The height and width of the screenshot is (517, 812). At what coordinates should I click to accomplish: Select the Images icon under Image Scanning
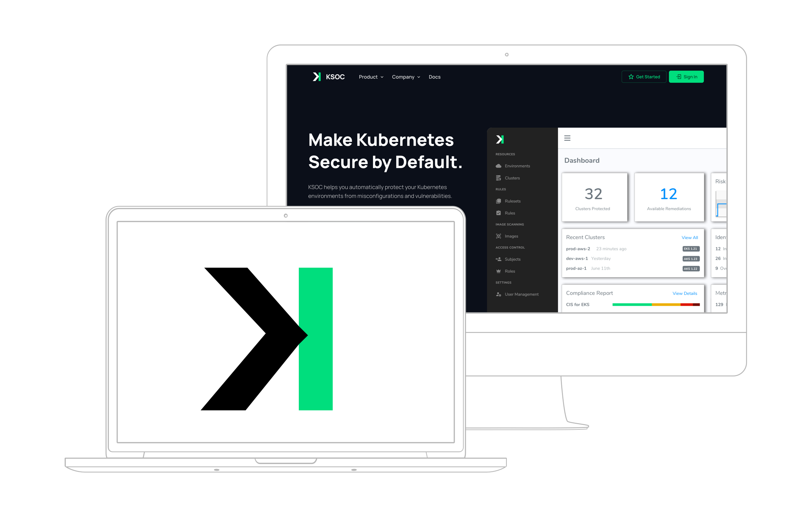click(x=499, y=236)
